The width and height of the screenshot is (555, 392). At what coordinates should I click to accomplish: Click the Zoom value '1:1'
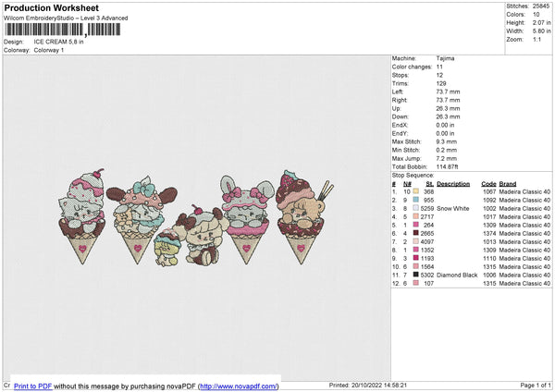pos(536,39)
